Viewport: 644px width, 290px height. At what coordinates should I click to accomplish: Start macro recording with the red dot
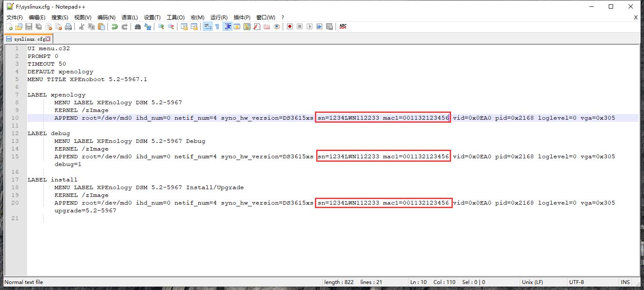290,27
